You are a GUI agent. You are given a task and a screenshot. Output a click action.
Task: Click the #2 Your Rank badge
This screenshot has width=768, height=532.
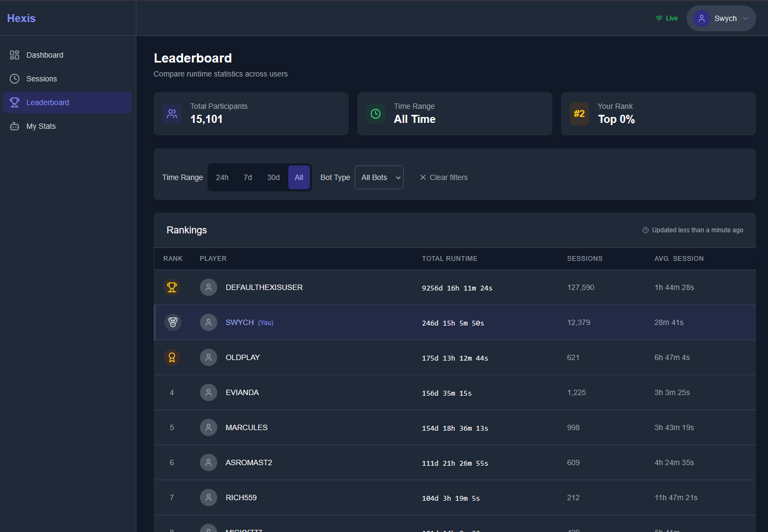(x=579, y=114)
